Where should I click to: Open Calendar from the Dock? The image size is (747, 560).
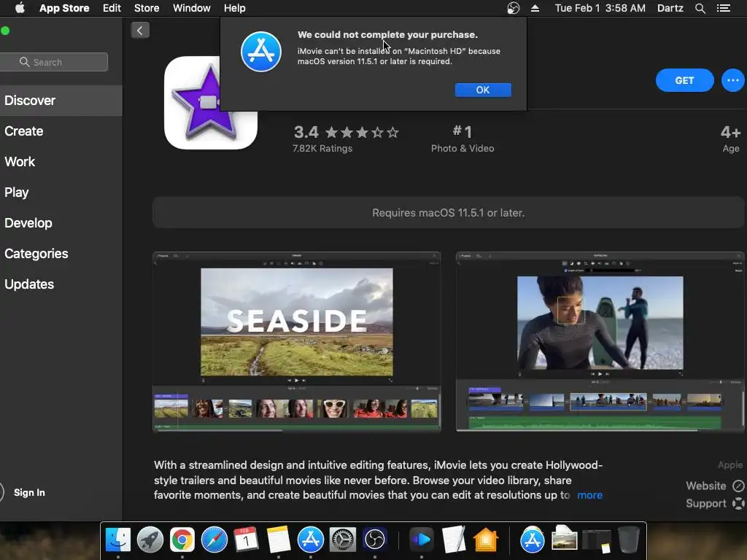tap(247, 540)
